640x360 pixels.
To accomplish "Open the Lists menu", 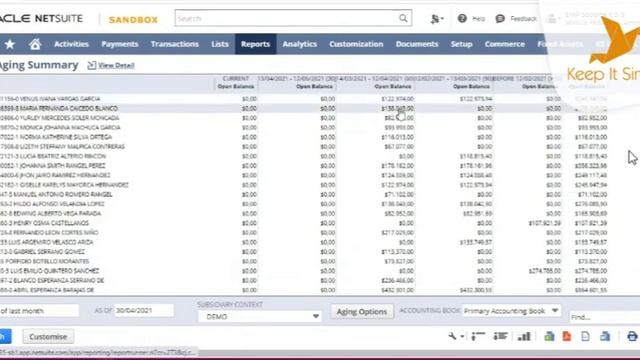I will coord(220,44).
